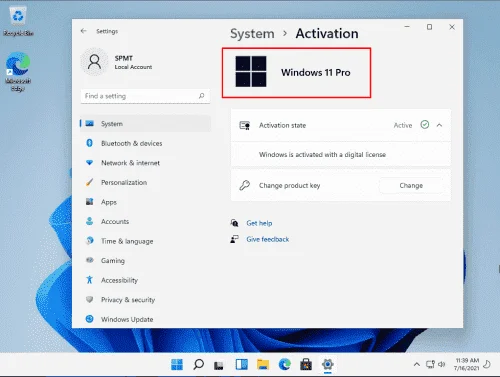The height and width of the screenshot is (377, 500).
Task: Click the Windows 11 Pro logo
Action: click(x=251, y=71)
